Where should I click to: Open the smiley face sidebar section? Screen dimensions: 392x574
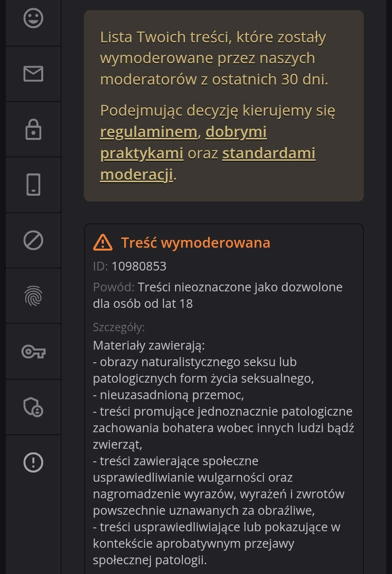tap(33, 18)
